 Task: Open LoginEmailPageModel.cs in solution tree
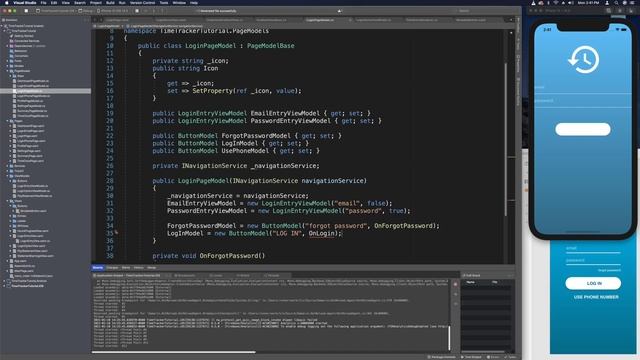pyautogui.click(x=33, y=86)
